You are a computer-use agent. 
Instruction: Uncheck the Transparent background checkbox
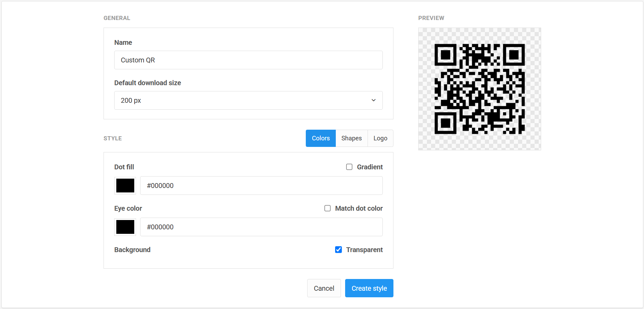tap(339, 250)
